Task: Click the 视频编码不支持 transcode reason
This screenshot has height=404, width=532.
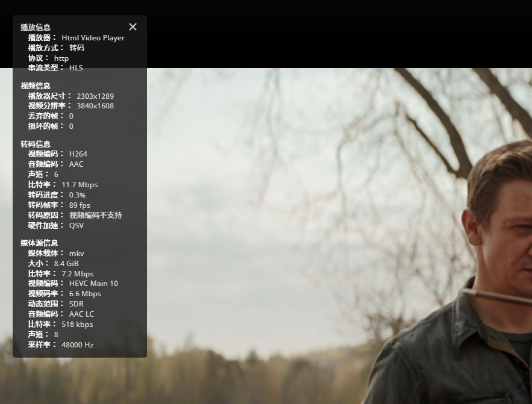Action: click(x=96, y=216)
